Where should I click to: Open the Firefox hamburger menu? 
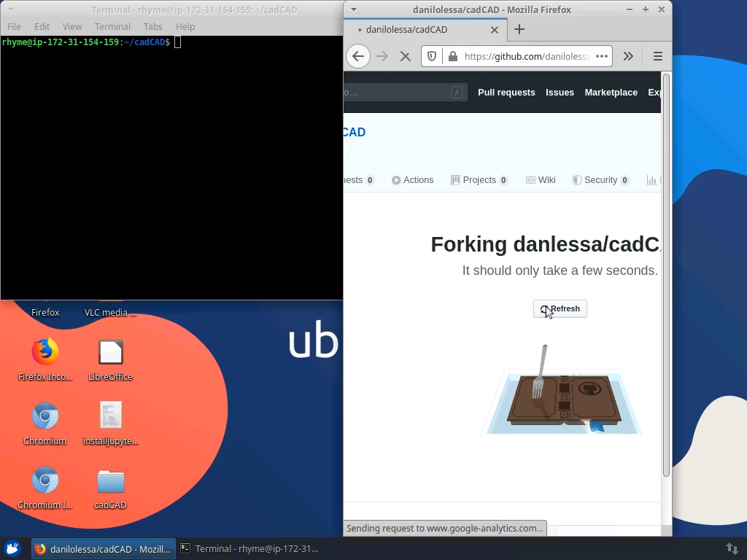point(657,56)
